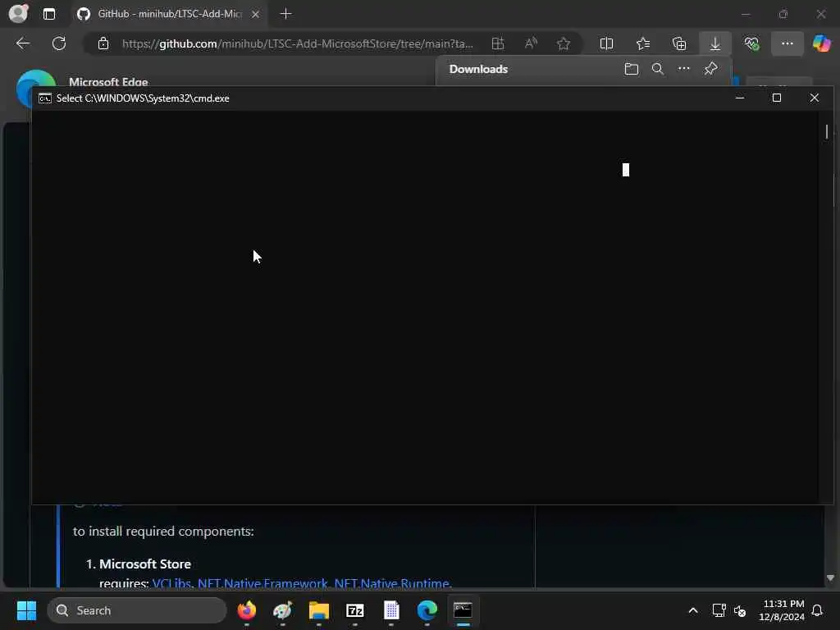Open the Notepad taskbar icon
Image resolution: width=840 pixels, height=630 pixels.
391,610
